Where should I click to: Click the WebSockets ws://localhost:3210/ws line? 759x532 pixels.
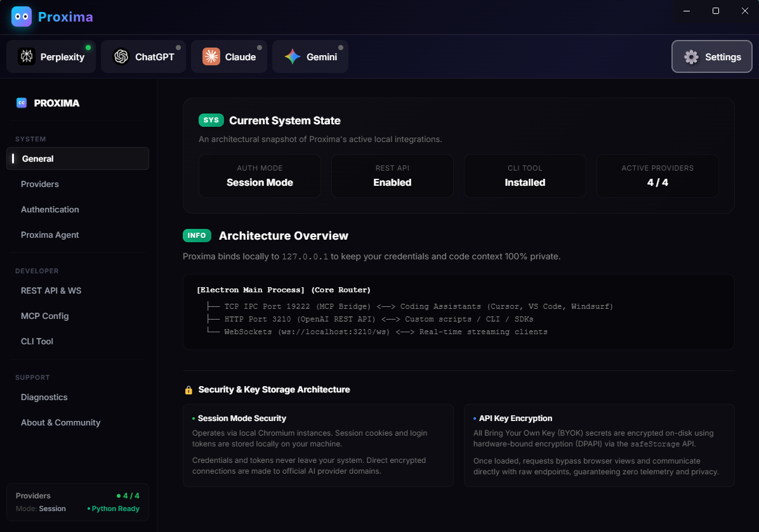[377, 332]
